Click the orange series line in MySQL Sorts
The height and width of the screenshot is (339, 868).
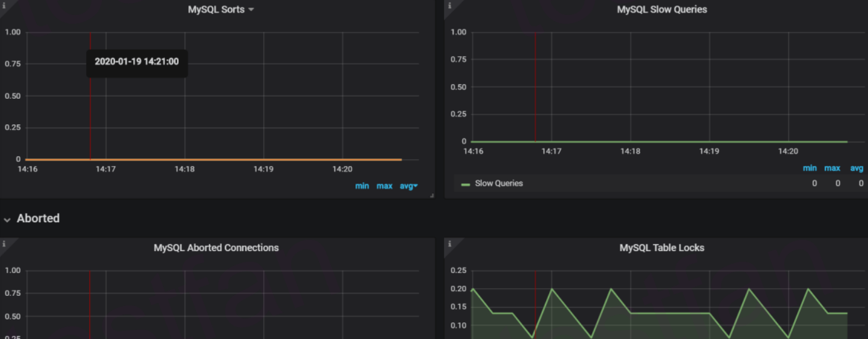213,160
